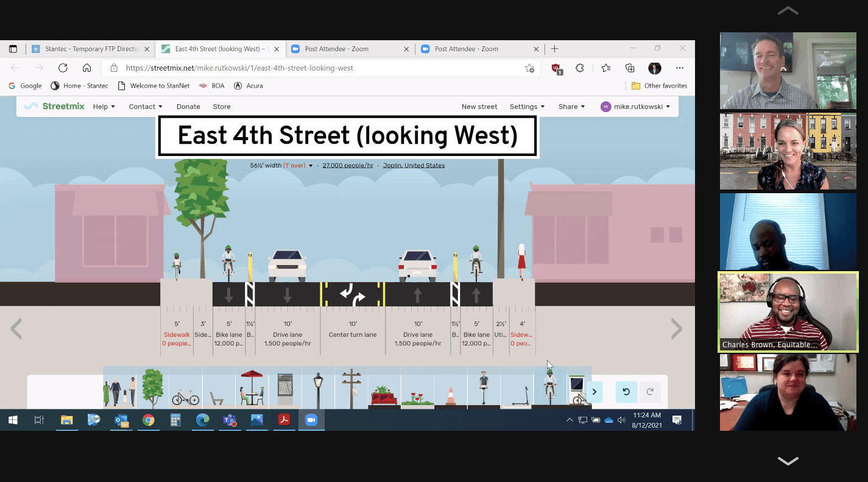868x482 pixels.
Task: Choose the outdoor dining umbrella table segment
Action: point(252,388)
